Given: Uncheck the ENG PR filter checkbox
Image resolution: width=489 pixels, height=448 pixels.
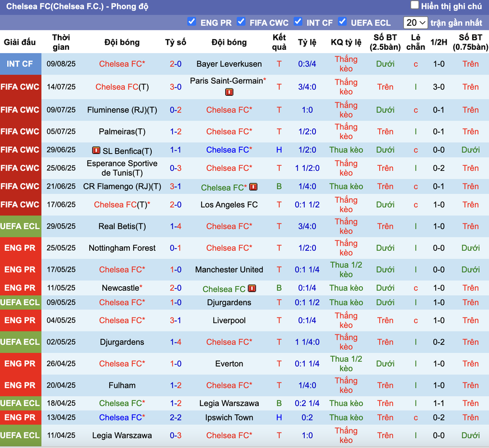Looking at the screenshot, I should point(192,21).
